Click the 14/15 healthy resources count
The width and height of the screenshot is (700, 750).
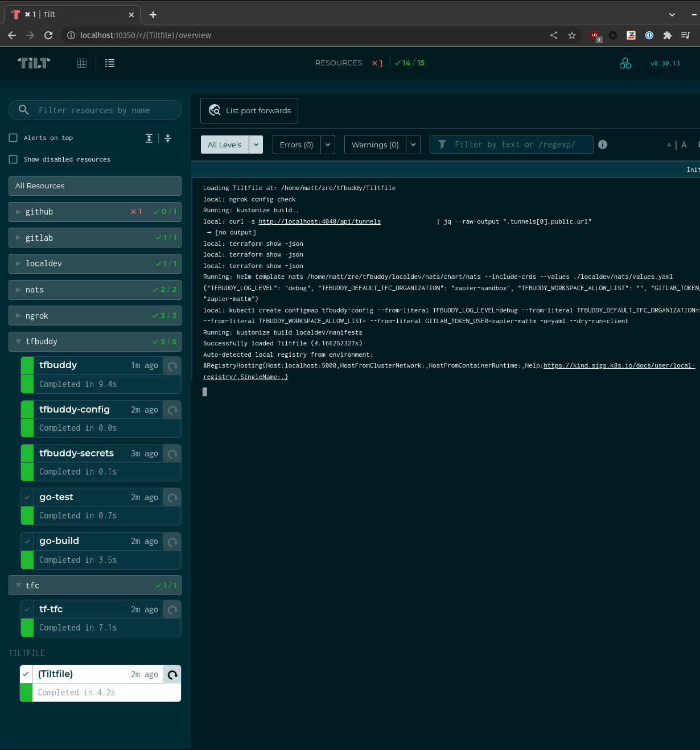point(410,63)
